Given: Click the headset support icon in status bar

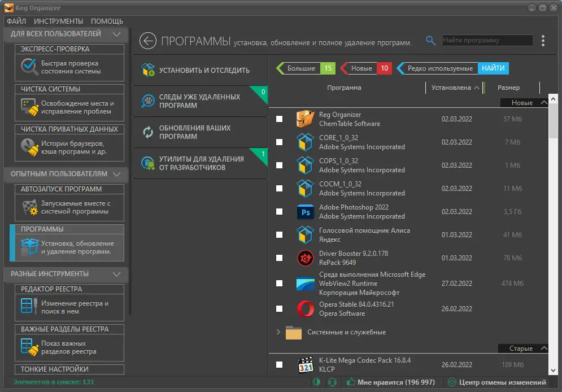Looking at the screenshot, I should pos(332,382).
